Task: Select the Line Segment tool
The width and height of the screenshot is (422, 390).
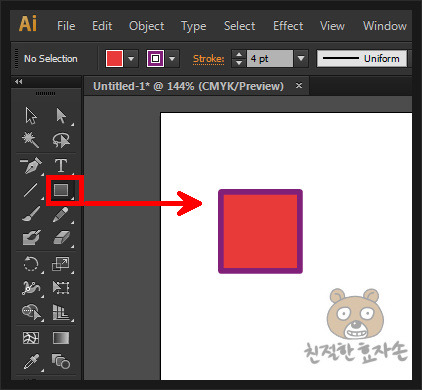Action: [x=31, y=190]
